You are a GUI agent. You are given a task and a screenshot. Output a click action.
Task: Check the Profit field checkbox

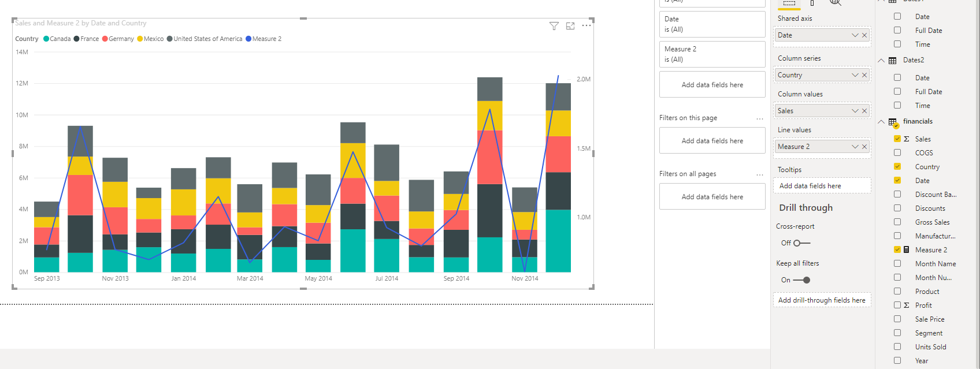897,305
